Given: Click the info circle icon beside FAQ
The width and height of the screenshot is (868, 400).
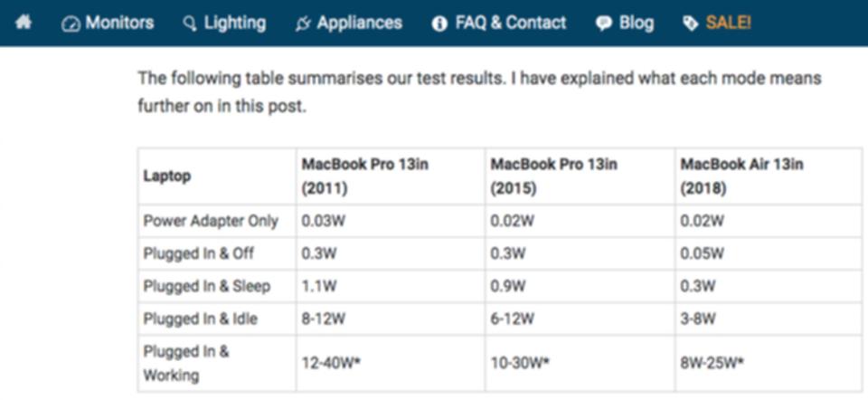Looking at the screenshot, I should 439,24.
